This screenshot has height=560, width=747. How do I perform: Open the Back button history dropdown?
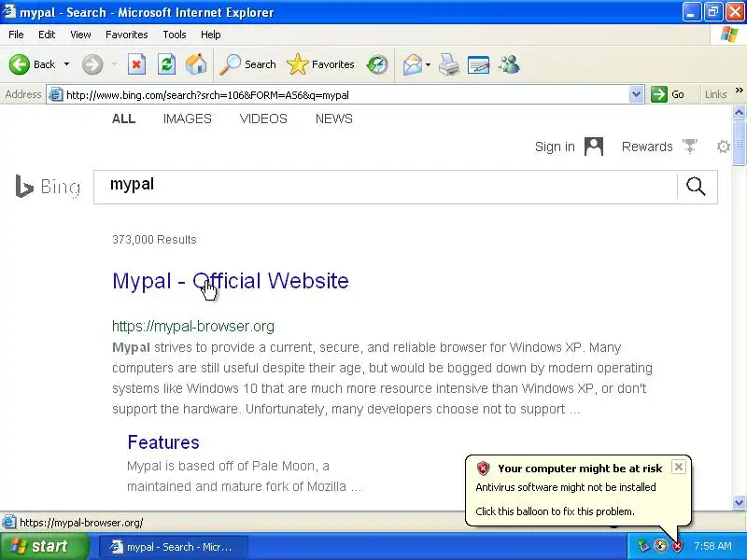(x=66, y=64)
